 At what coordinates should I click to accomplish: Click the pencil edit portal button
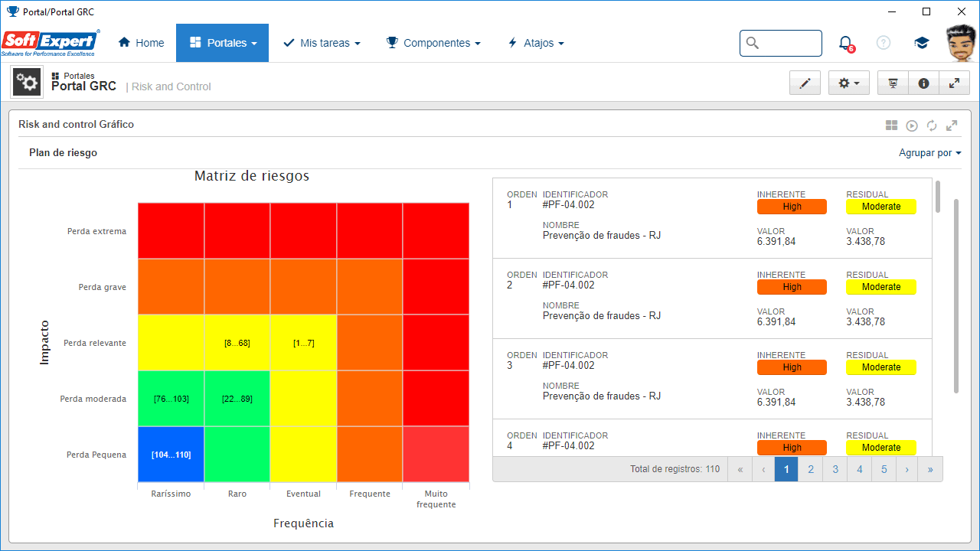click(x=805, y=83)
